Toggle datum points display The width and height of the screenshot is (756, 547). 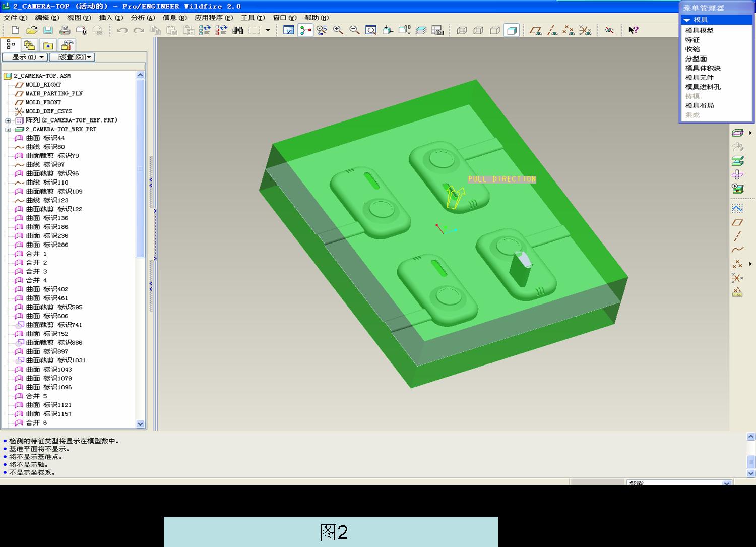pos(569,30)
